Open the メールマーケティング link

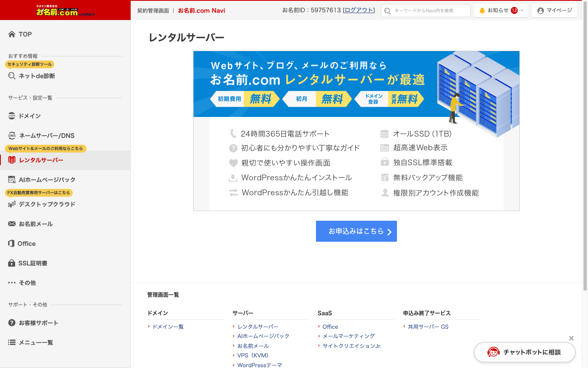tap(348, 336)
